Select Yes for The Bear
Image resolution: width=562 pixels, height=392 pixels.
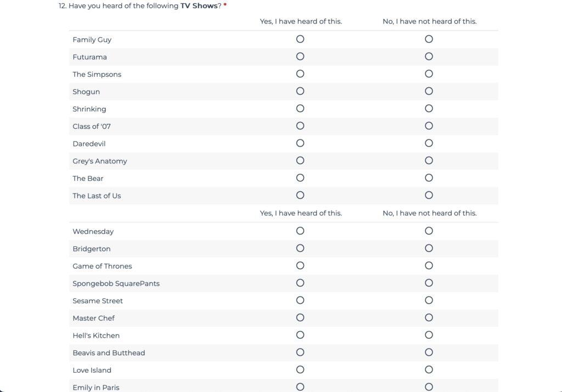[300, 178]
